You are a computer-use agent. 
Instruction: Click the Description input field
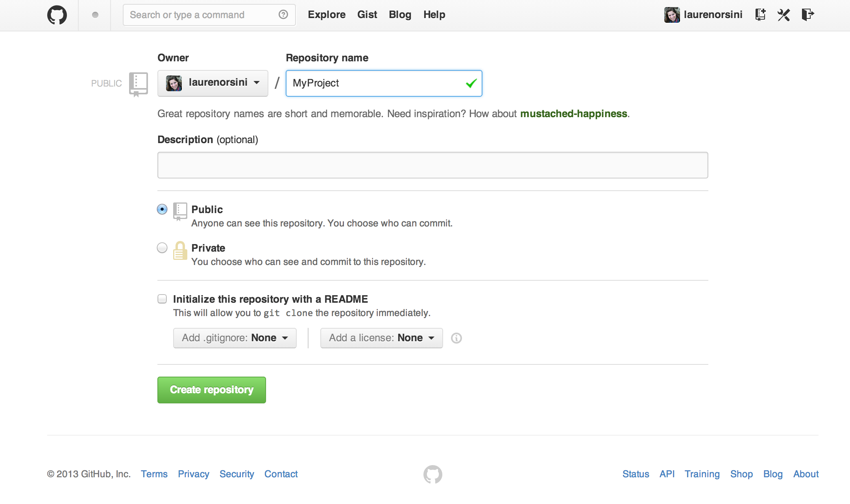tap(433, 165)
